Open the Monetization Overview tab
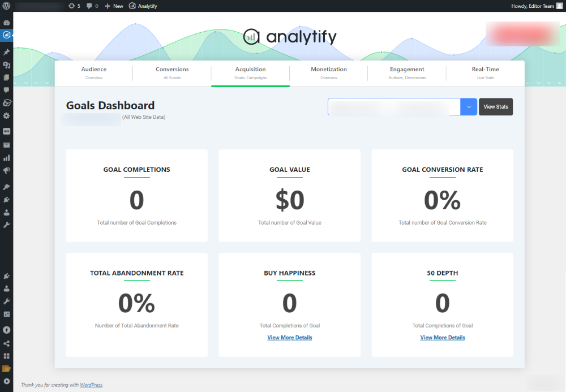The height and width of the screenshot is (392, 566). (x=329, y=73)
